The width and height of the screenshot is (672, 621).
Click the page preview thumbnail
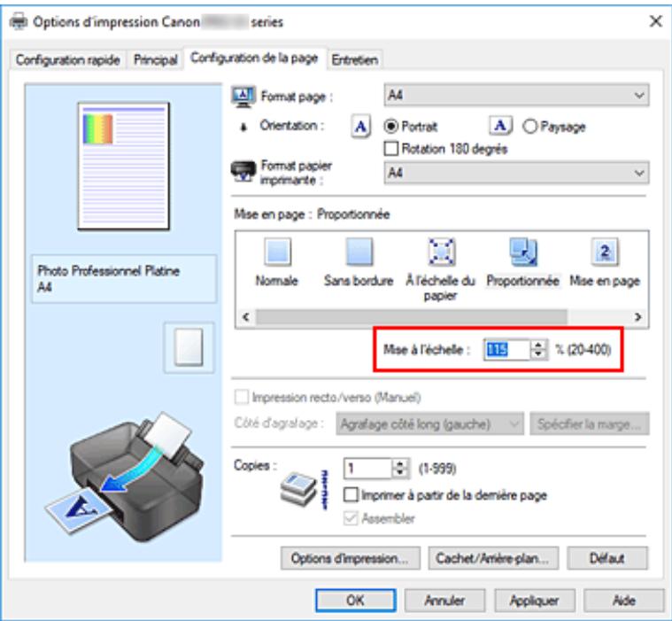click(123, 166)
